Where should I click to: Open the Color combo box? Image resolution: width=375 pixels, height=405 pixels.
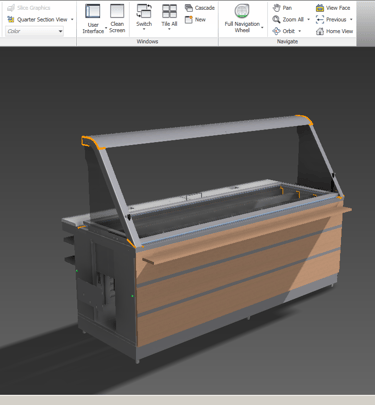pyautogui.click(x=34, y=31)
